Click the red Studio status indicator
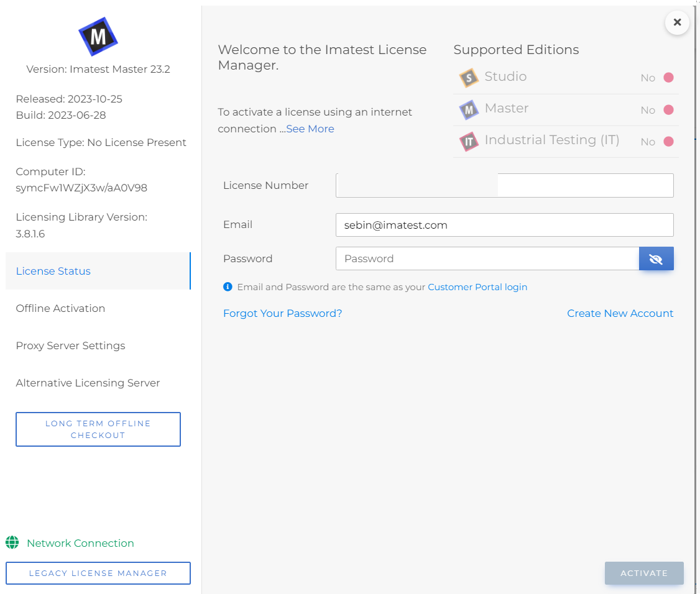This screenshot has height=594, width=700. coord(668,78)
